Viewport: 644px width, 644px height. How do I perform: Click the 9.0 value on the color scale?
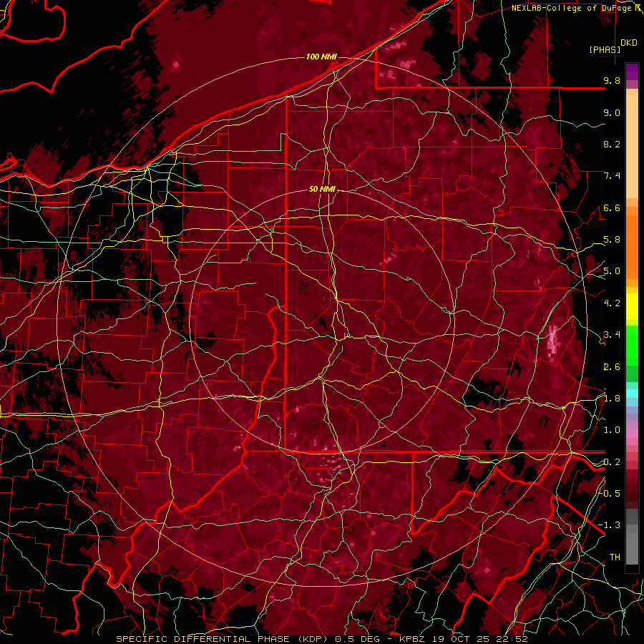612,112
